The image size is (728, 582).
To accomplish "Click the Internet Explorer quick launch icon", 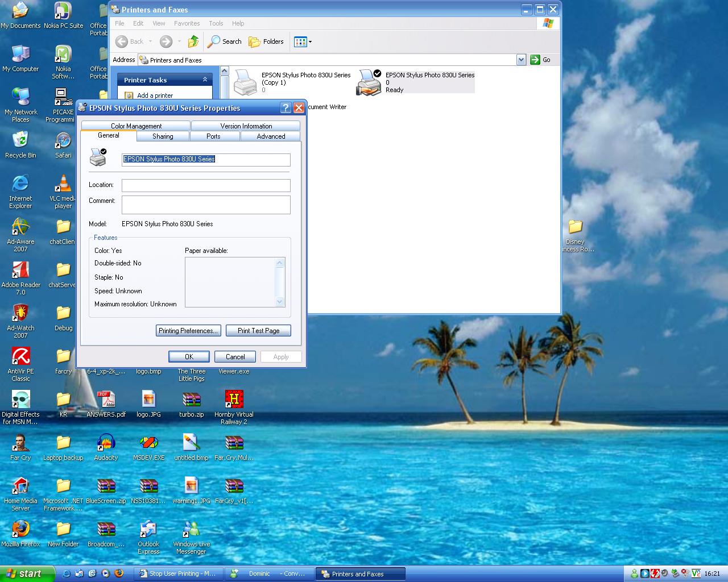I will 67,573.
